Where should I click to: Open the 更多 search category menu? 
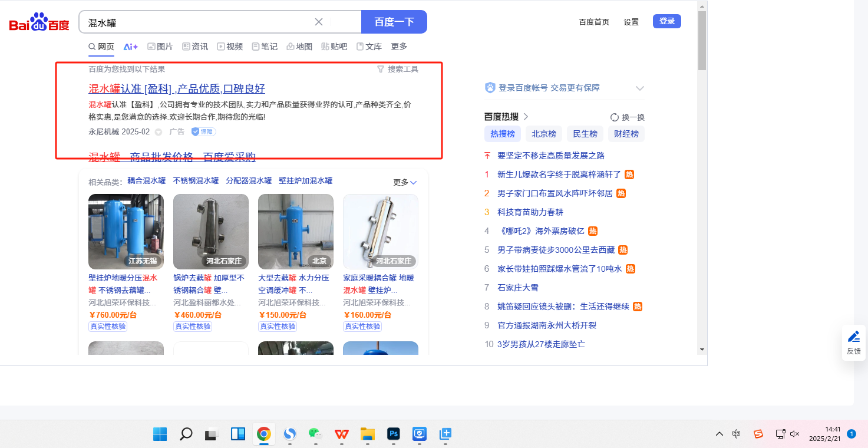pyautogui.click(x=399, y=47)
